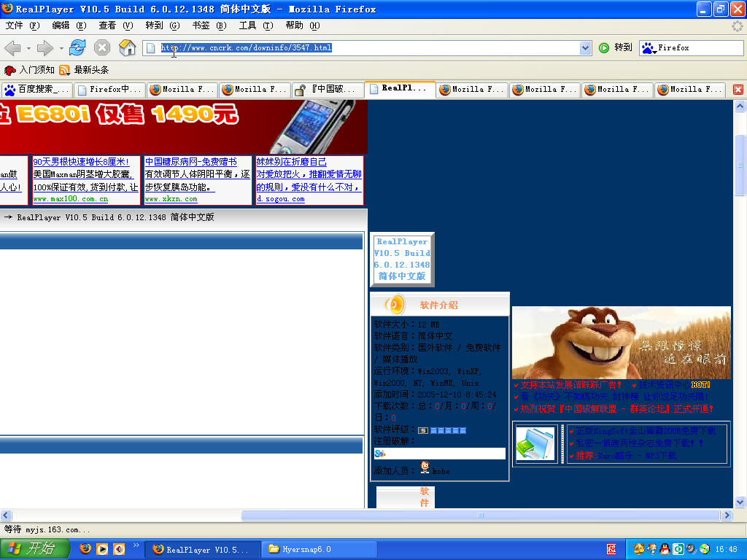Click the green Go arrow beside 转到
This screenshot has height=560, width=747.
603,47
